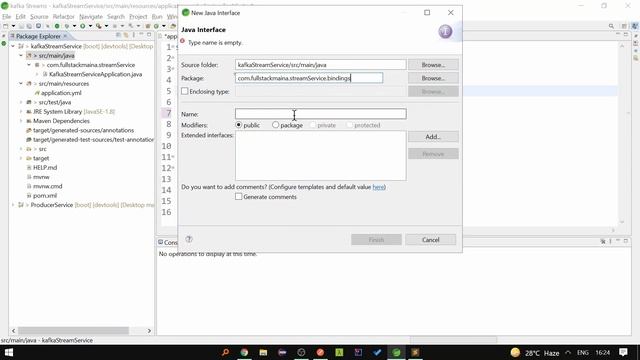The width and height of the screenshot is (640, 360).
Task: Click the help question mark icon in the dialog
Action: (189, 239)
